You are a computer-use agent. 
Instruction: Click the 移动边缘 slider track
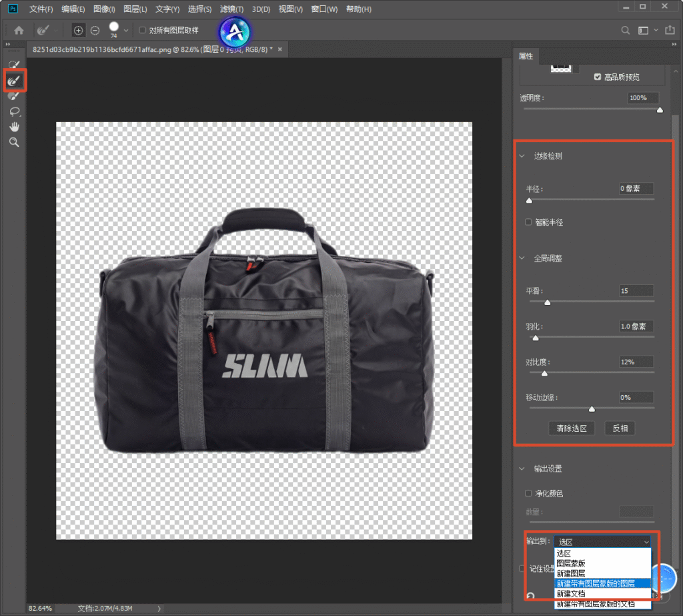point(592,408)
